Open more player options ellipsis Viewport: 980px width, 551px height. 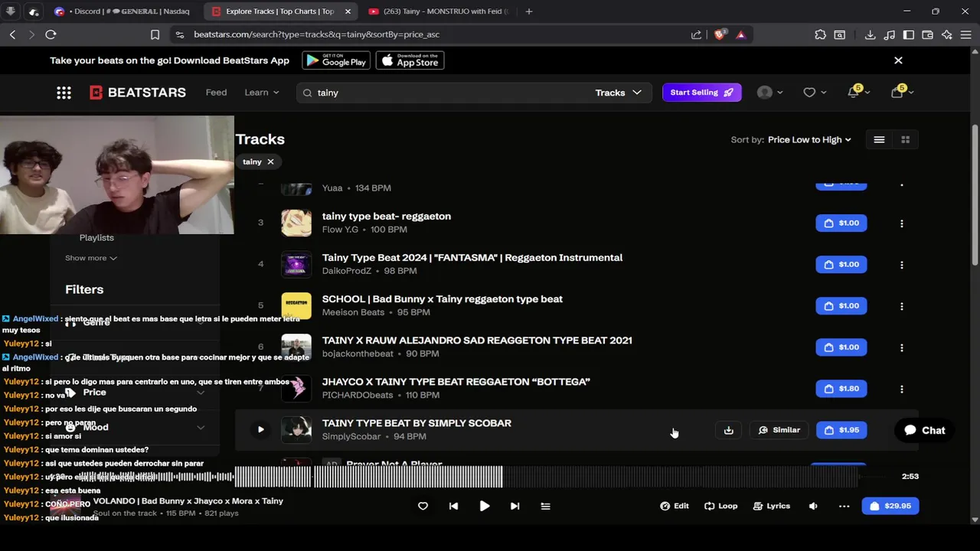[x=844, y=506]
